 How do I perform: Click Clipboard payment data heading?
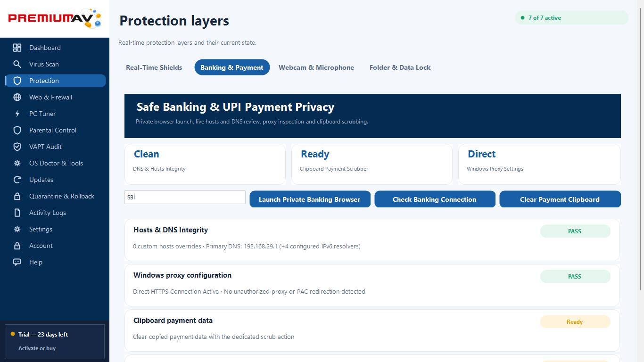click(173, 321)
